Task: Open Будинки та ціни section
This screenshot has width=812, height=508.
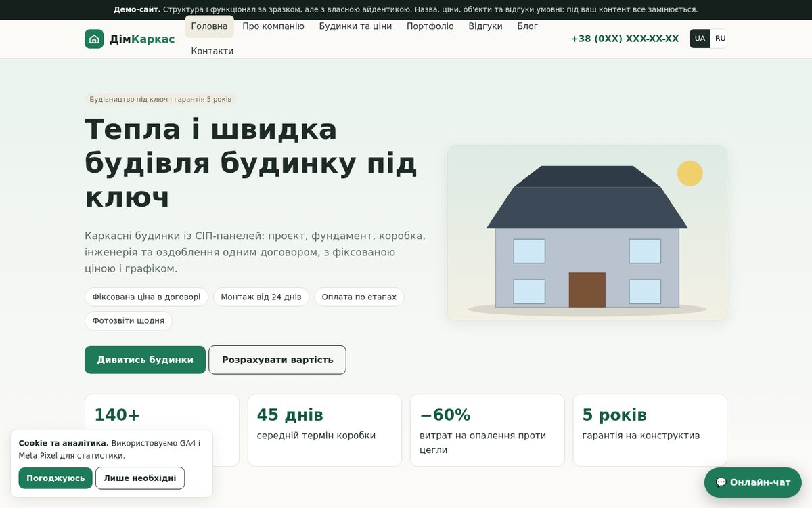Action: (355, 26)
